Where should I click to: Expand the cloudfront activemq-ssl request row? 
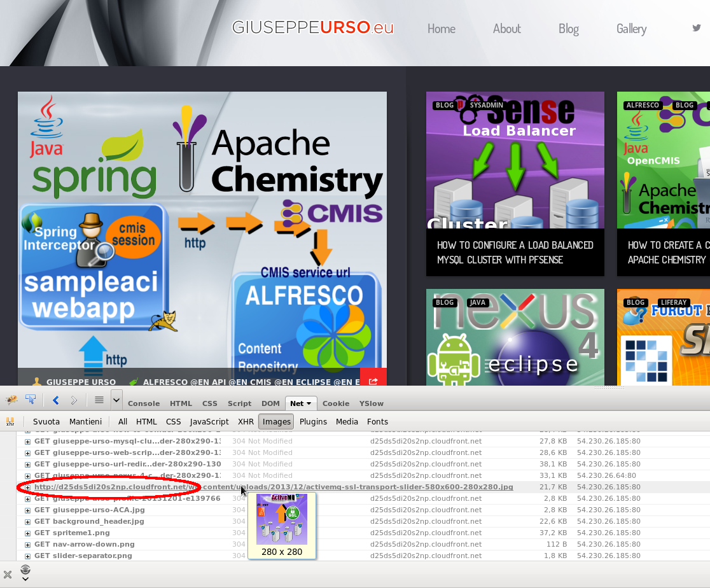27,487
